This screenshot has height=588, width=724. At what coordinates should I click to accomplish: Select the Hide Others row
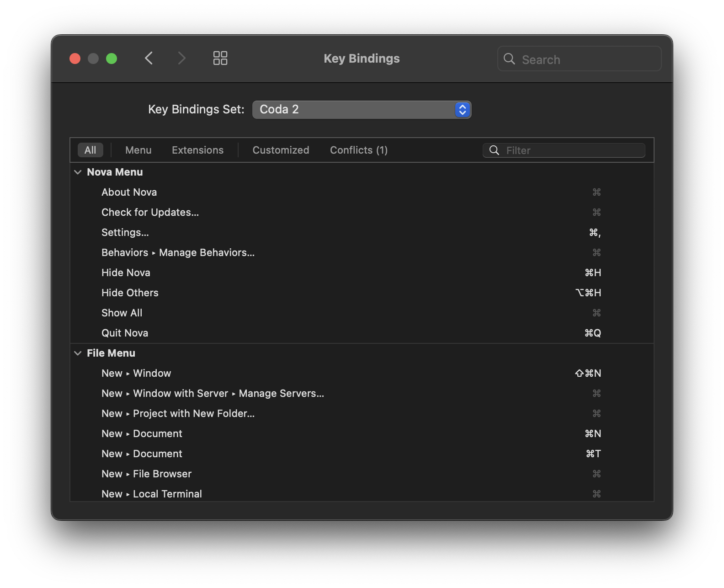362,293
